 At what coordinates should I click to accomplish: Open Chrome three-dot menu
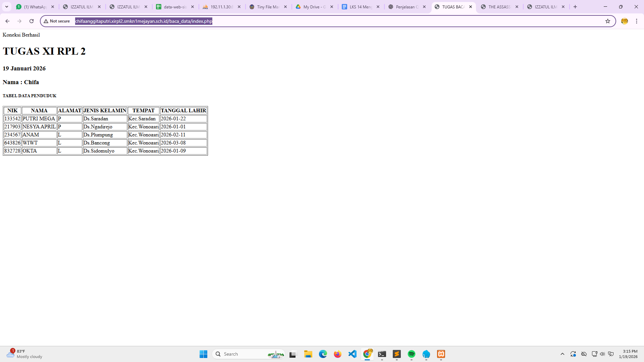[636, 21]
